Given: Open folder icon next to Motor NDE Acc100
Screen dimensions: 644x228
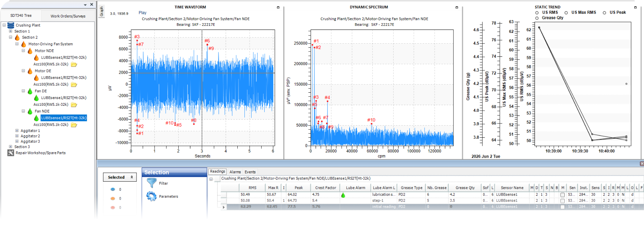Looking at the screenshot, I should (74, 64).
